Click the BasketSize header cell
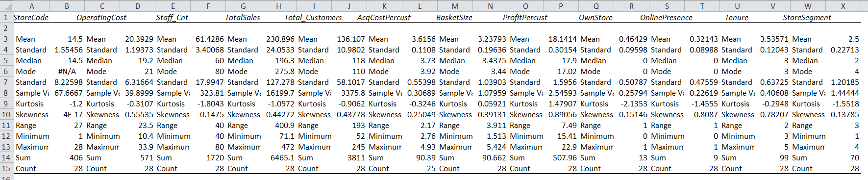This screenshot has width=868, height=180. point(454,17)
